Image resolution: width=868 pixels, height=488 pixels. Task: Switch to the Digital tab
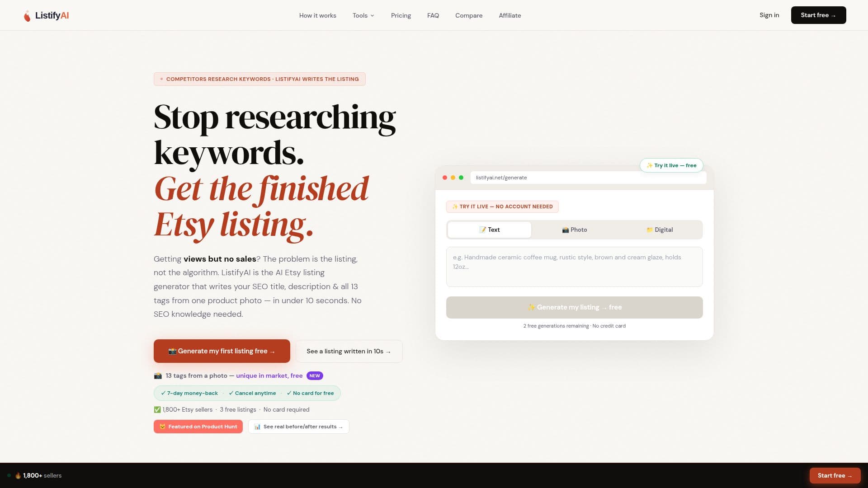(659, 230)
